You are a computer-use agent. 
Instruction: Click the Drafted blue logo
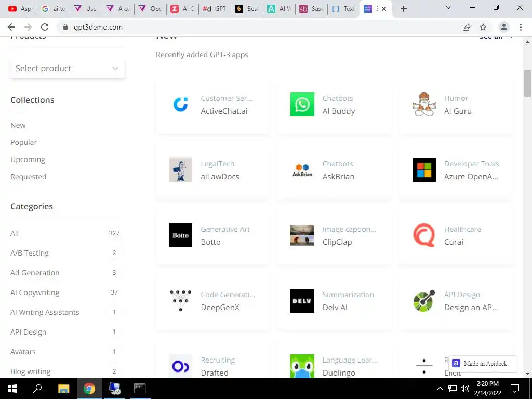click(180, 366)
